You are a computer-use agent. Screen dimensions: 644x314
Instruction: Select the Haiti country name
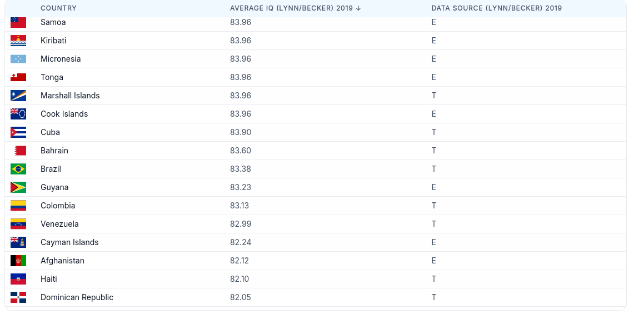tap(49, 279)
